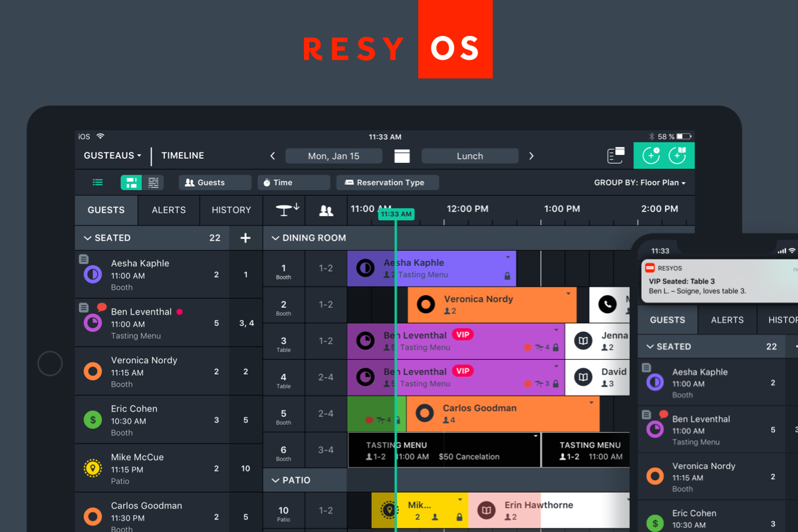Image resolution: width=798 pixels, height=532 pixels.
Task: Switch to the compact row view icon
Action: (154, 182)
